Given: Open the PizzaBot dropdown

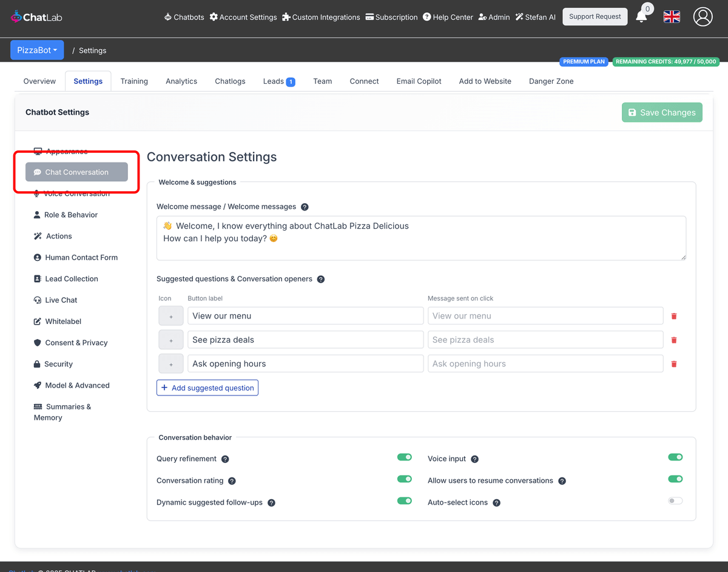Looking at the screenshot, I should pyautogui.click(x=37, y=50).
